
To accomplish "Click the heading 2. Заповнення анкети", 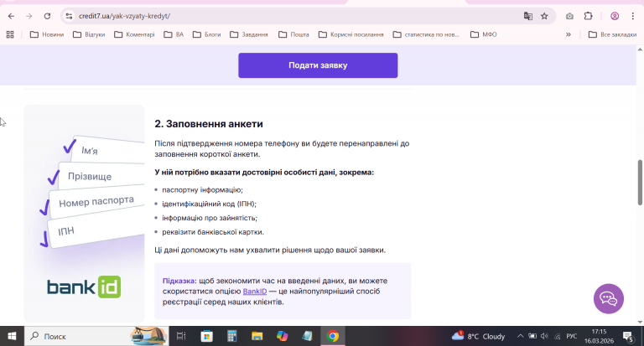I will 209,124.
